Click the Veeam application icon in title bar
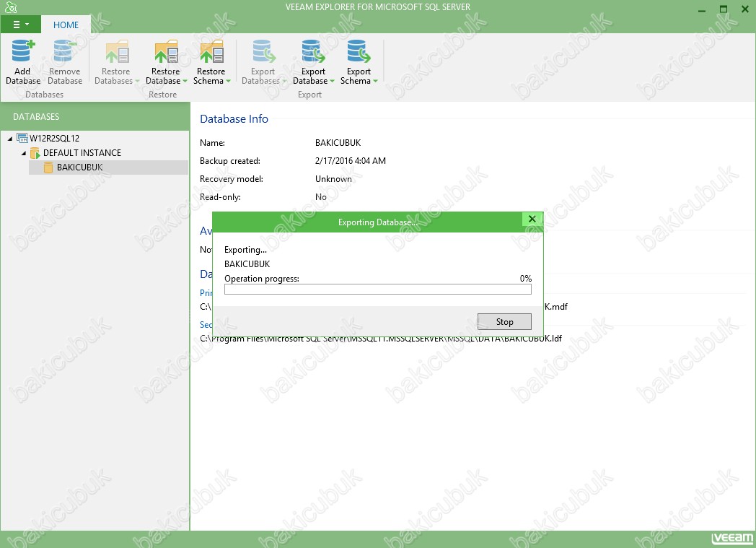The image size is (756, 548). (x=10, y=7)
